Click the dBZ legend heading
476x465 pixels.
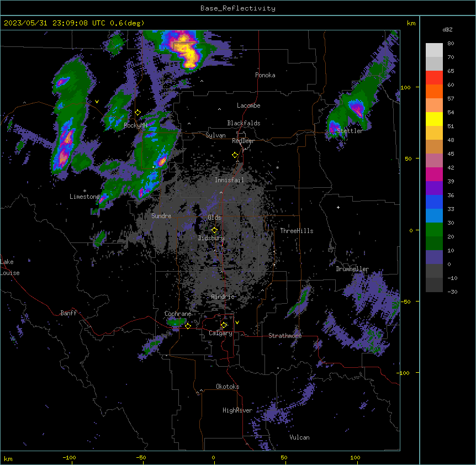447,30
